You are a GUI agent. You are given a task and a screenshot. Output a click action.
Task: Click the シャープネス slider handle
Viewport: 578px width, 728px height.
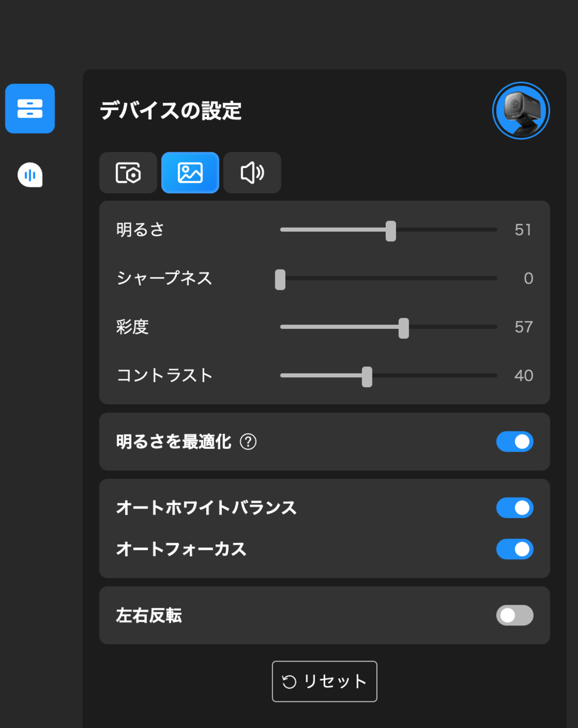click(280, 279)
